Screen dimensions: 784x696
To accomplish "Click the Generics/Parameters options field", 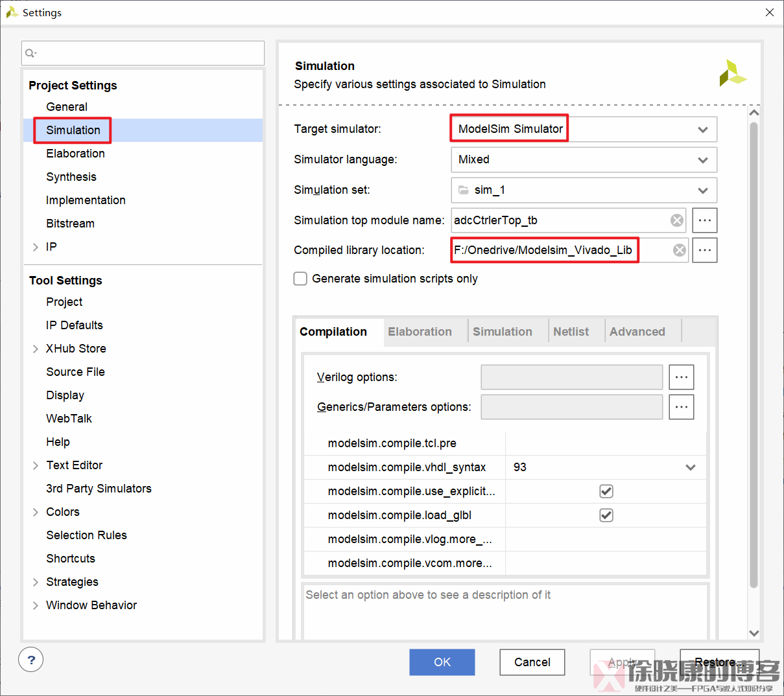I will pyautogui.click(x=572, y=407).
